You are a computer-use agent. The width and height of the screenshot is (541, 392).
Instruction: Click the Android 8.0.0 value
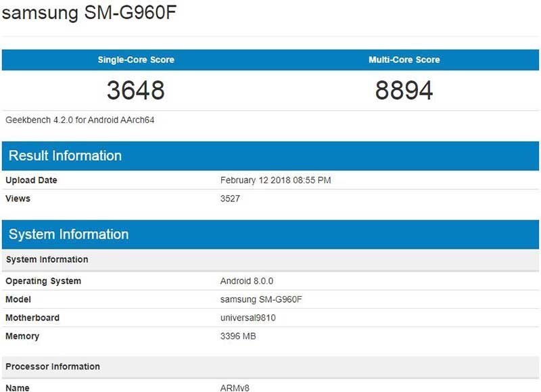click(x=247, y=281)
